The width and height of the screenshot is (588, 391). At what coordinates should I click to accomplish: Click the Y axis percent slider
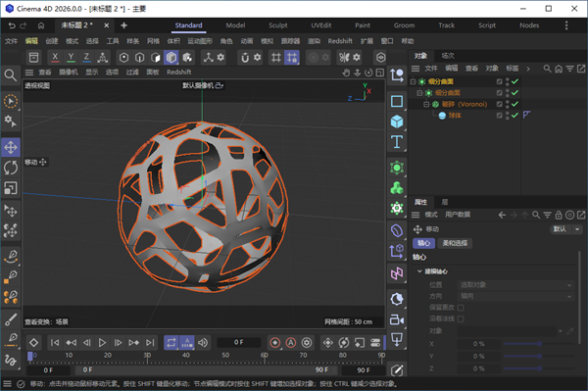(x=539, y=356)
